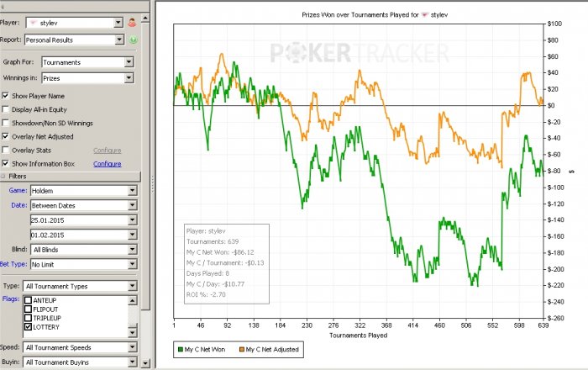Screen dimensions: 588x370
Task: Click the graph title Prizes Won over Tournaments Played
Action: [x=375, y=15]
